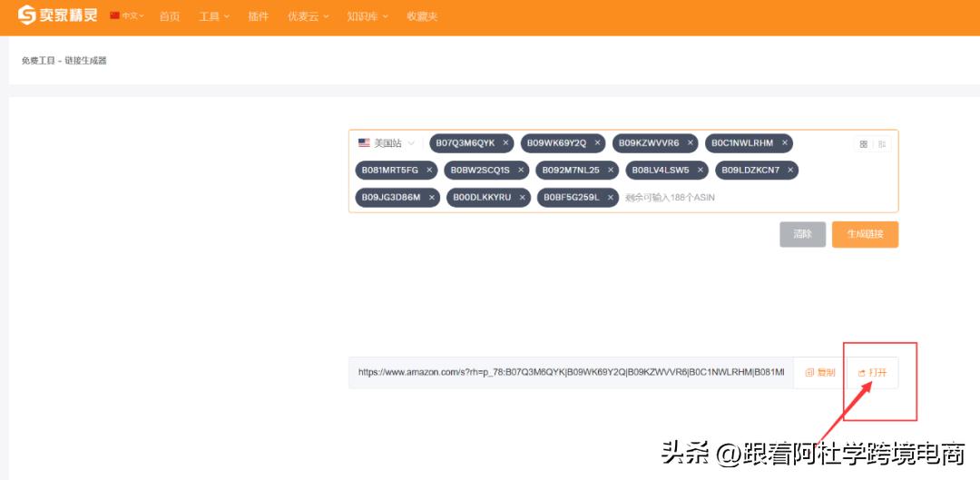Remove ASIN tag B0BW2SCQ1S
The image size is (980, 480).
tap(521, 170)
